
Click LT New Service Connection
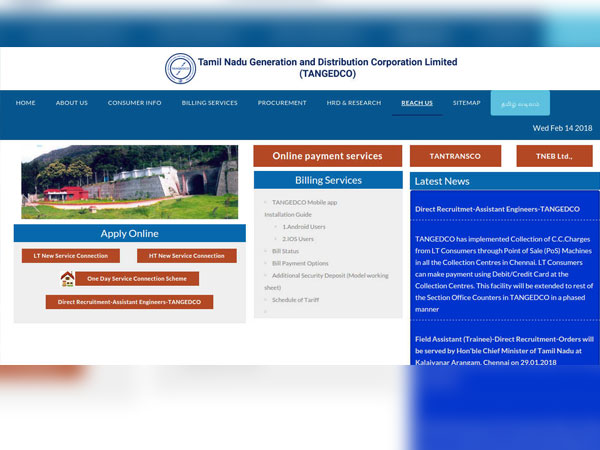pos(71,256)
